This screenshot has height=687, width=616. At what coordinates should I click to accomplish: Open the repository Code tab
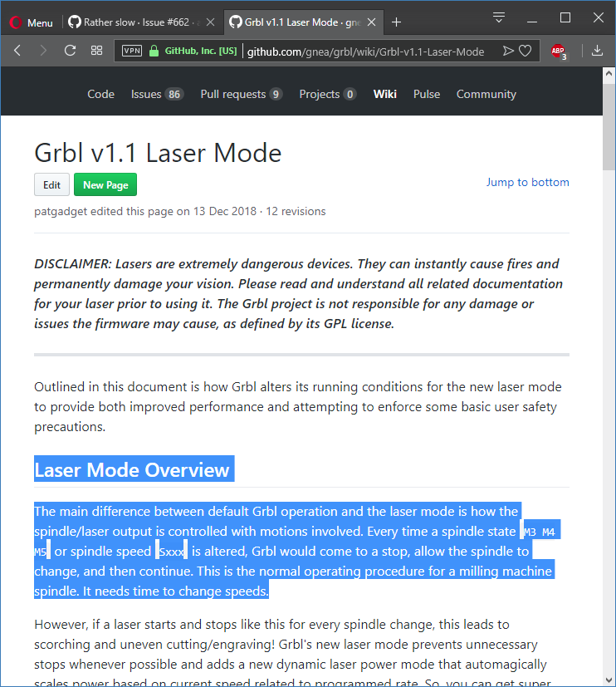tap(100, 94)
